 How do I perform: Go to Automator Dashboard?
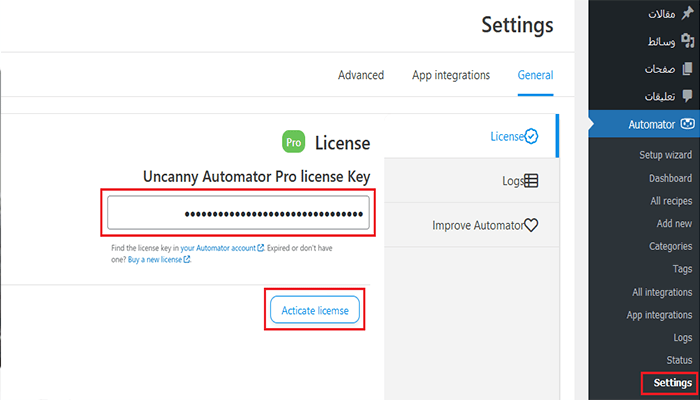(671, 178)
